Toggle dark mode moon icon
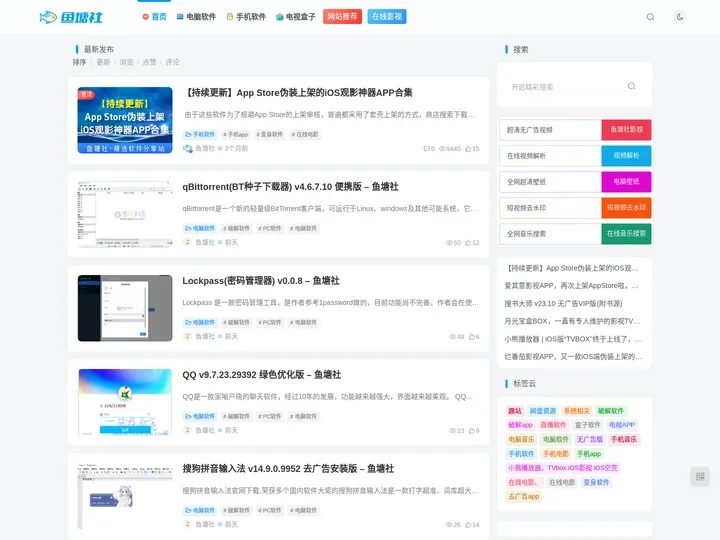This screenshot has height=540, width=720. pyautogui.click(x=680, y=17)
